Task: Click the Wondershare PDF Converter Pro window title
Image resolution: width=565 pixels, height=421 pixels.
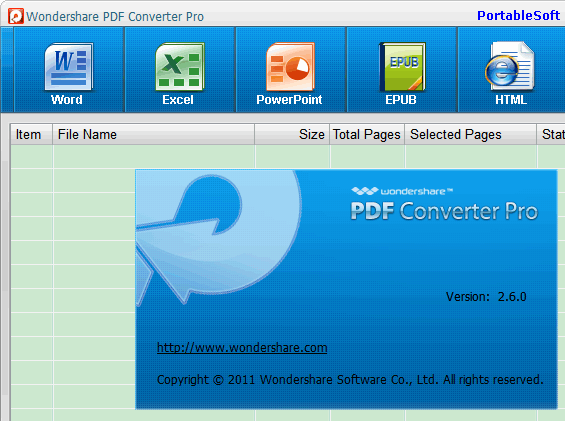Action: coord(115,17)
